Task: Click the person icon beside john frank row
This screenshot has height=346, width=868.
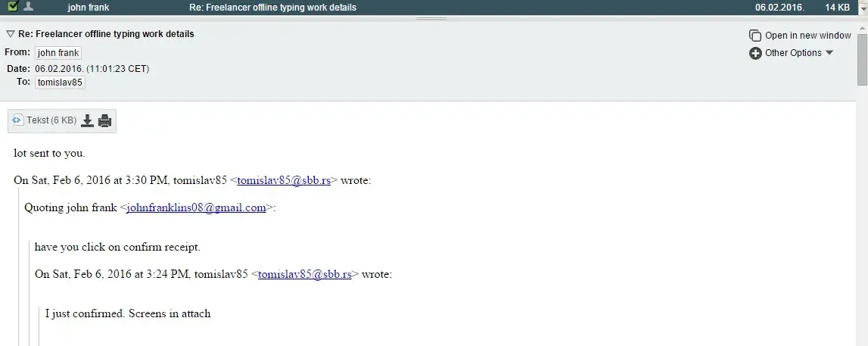Action: click(28, 7)
